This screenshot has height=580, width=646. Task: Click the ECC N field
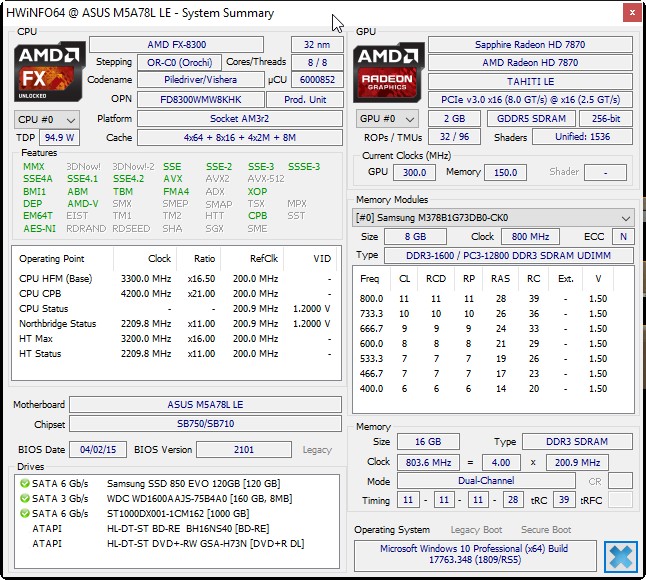pos(623,236)
